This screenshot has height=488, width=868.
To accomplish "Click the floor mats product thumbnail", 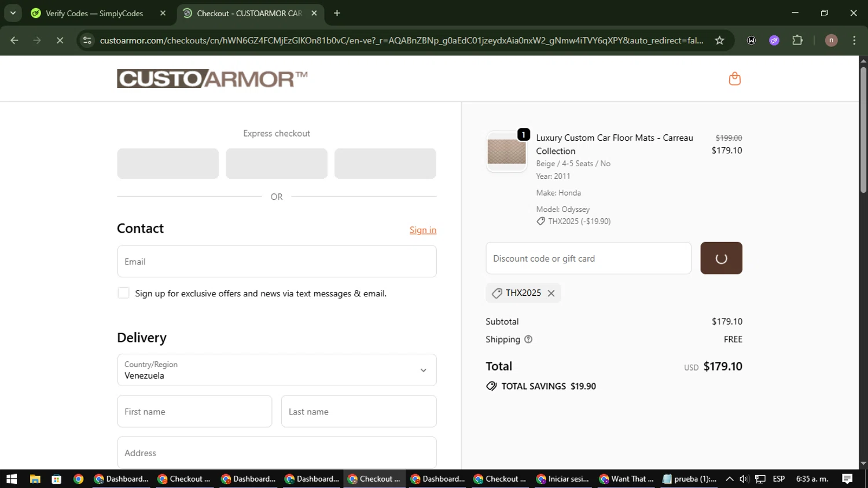I will 506,152.
